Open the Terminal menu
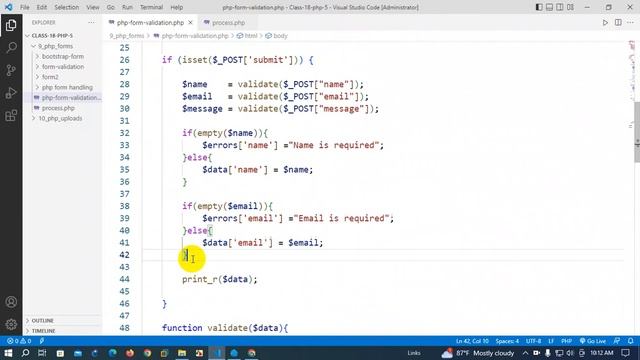 point(151,7)
